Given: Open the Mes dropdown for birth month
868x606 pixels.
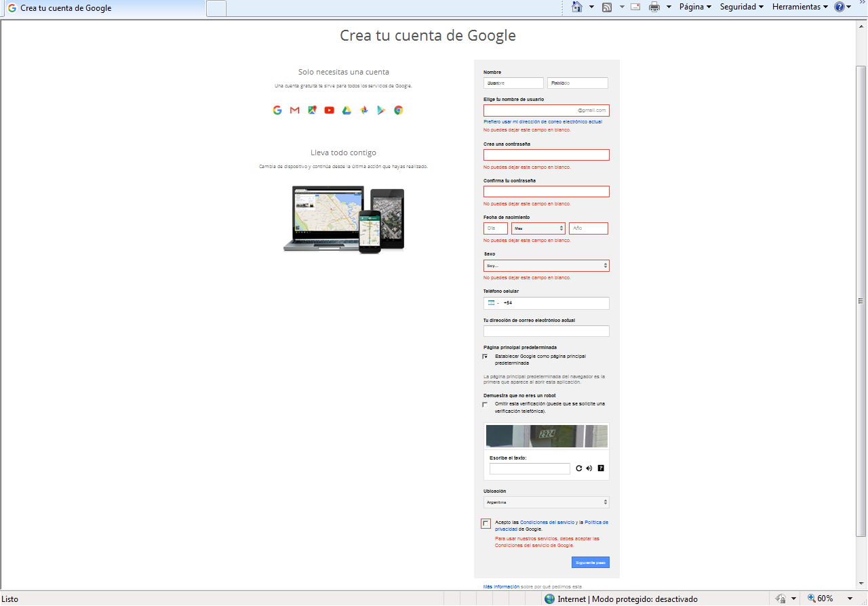Looking at the screenshot, I should coord(538,228).
